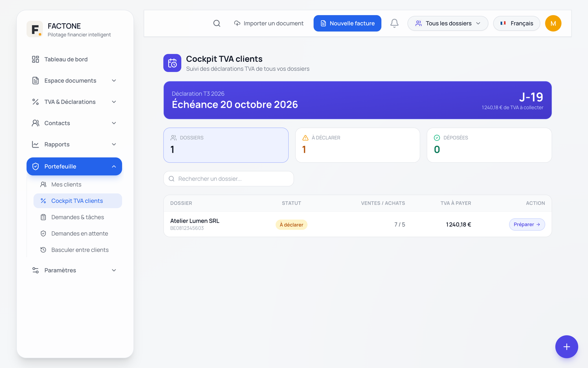Image resolution: width=588 pixels, height=368 pixels.
Task: Open notifications bell
Action: tap(394, 23)
